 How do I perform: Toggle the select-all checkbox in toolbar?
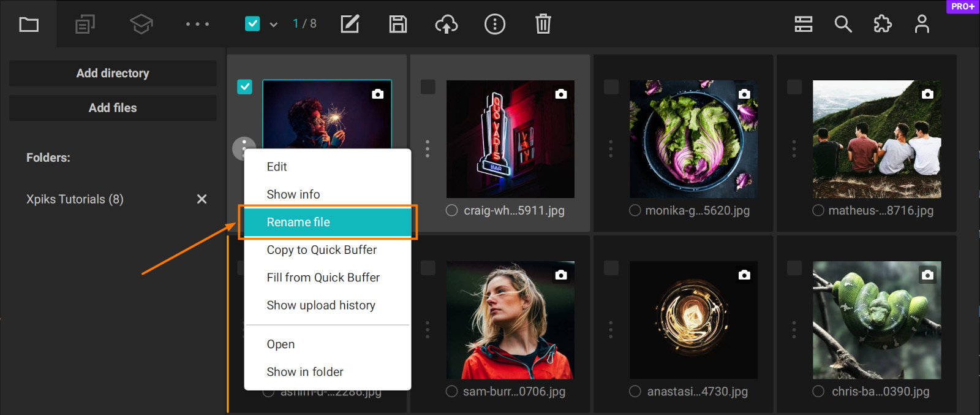click(252, 24)
